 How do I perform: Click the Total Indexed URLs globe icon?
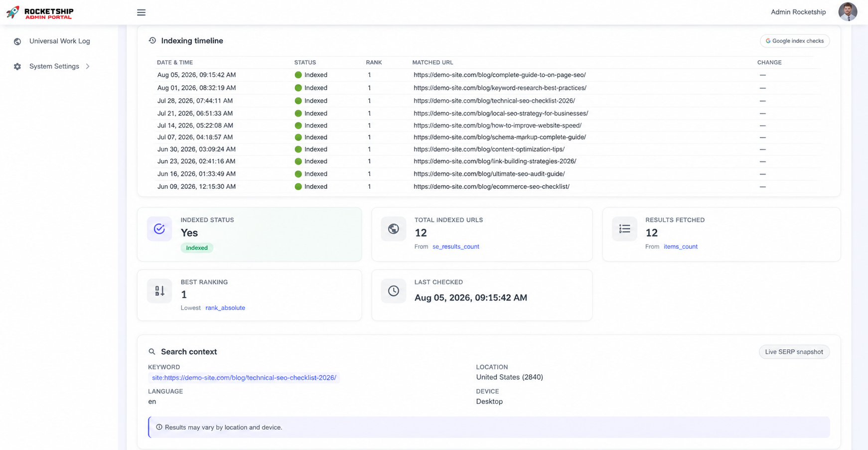(394, 229)
